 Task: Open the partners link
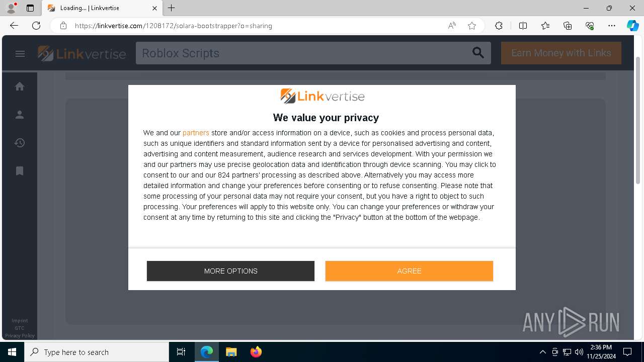click(196, 133)
